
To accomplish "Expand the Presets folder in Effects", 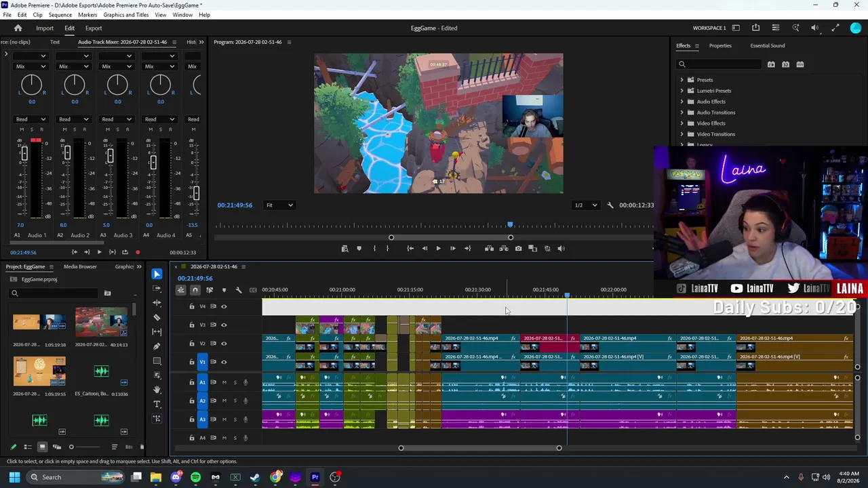I will pyautogui.click(x=682, y=80).
